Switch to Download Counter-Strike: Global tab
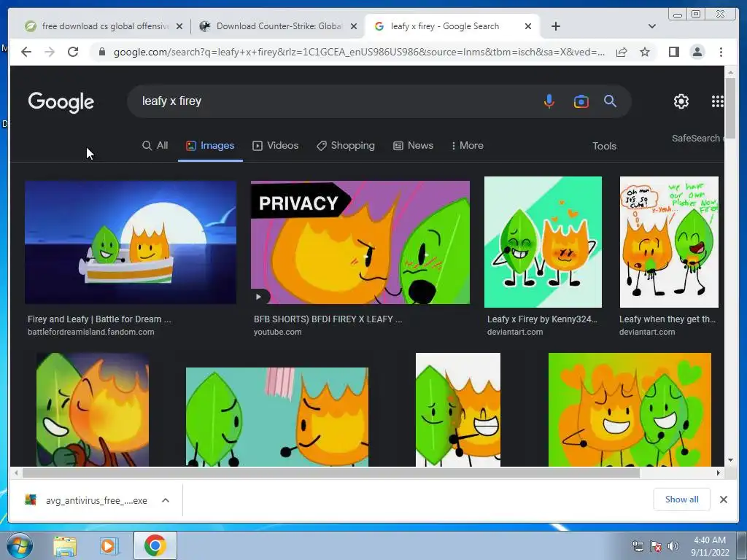This screenshot has width=747, height=560. coord(279,26)
